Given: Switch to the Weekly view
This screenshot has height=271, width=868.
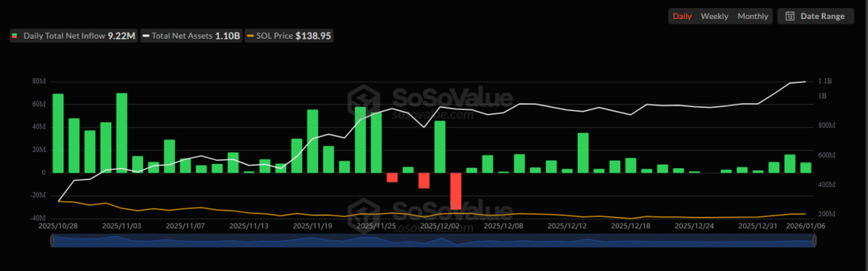Looking at the screenshot, I should (x=714, y=16).
